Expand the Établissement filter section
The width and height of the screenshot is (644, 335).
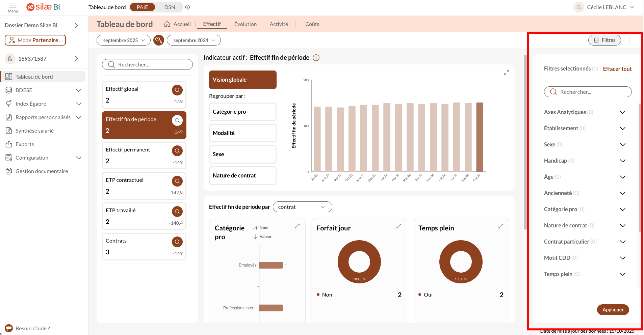[622, 128]
